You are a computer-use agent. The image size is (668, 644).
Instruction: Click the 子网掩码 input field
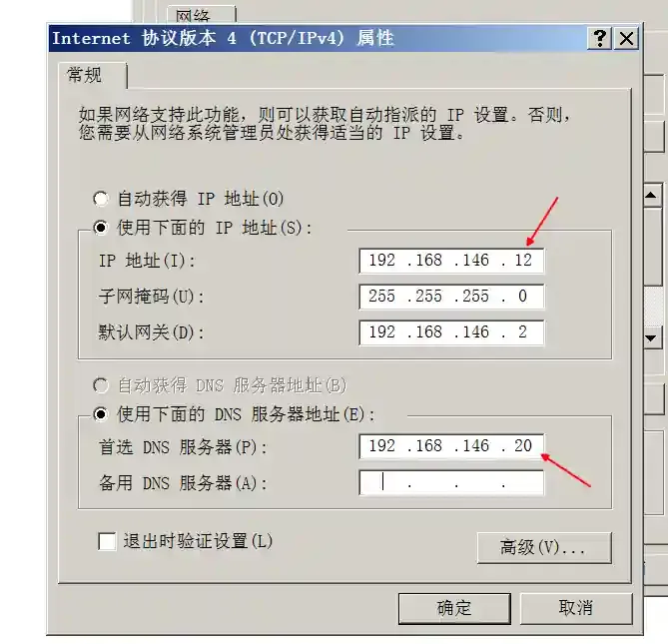(451, 297)
